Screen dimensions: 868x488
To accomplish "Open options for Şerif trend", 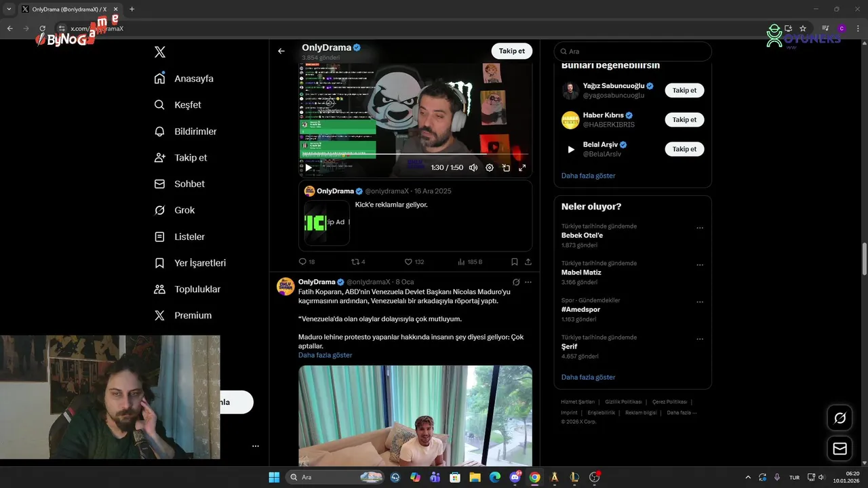I will (x=700, y=339).
